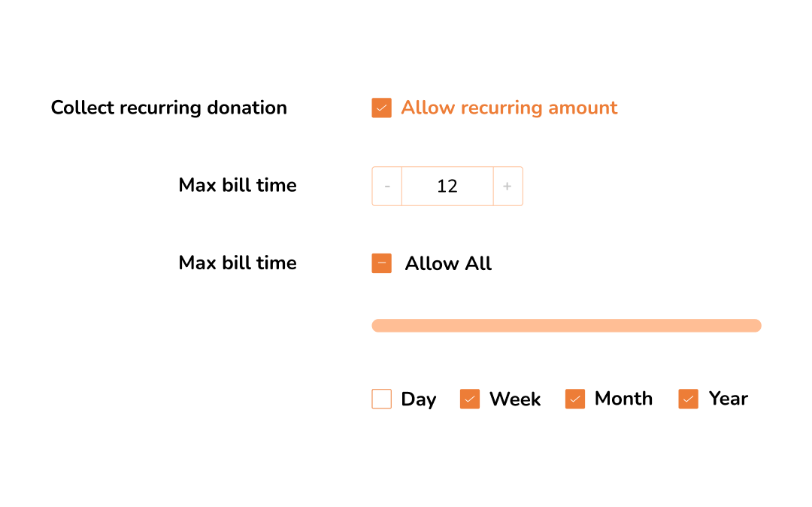This screenshot has width=812, height=507.
Task: Click the checkmark icon beside Month
Action: (575, 399)
